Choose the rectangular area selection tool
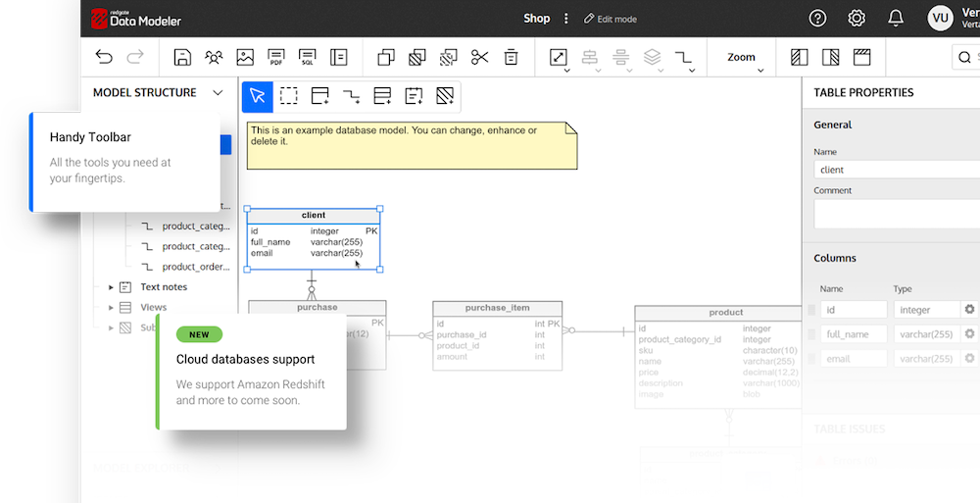980x503 pixels. 289,96
